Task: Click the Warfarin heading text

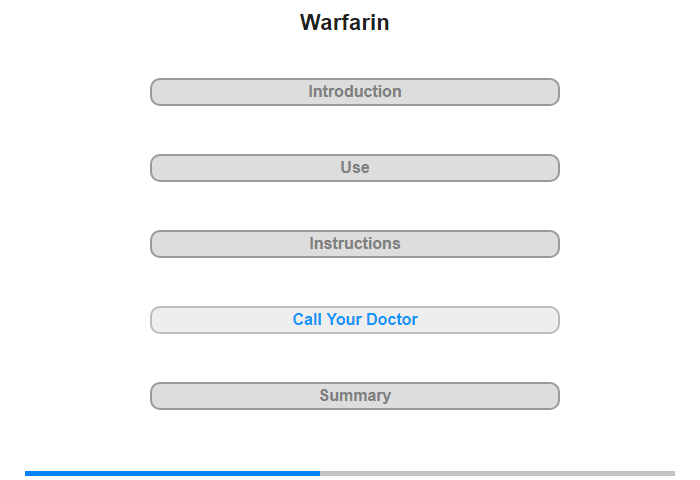Action: 344,22
